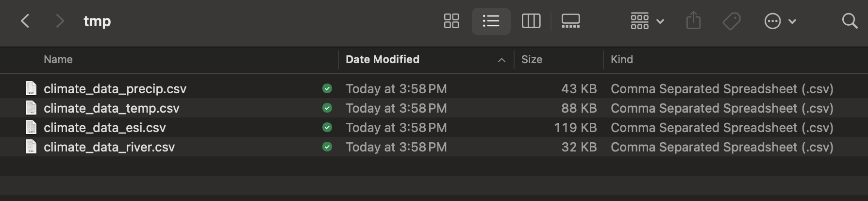Select the climate_data_temp.csv row

pos(434,108)
